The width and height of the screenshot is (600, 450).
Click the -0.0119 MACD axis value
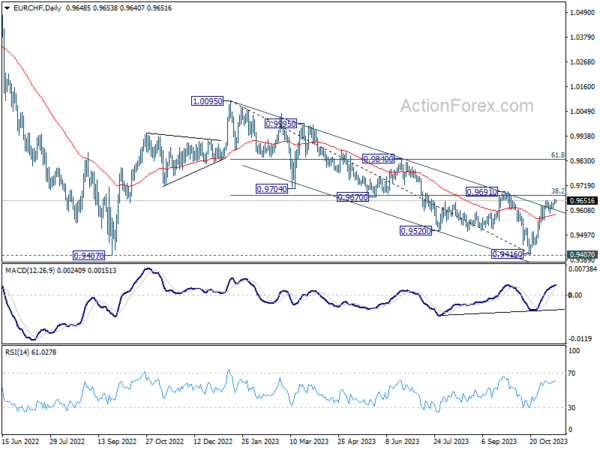click(580, 339)
